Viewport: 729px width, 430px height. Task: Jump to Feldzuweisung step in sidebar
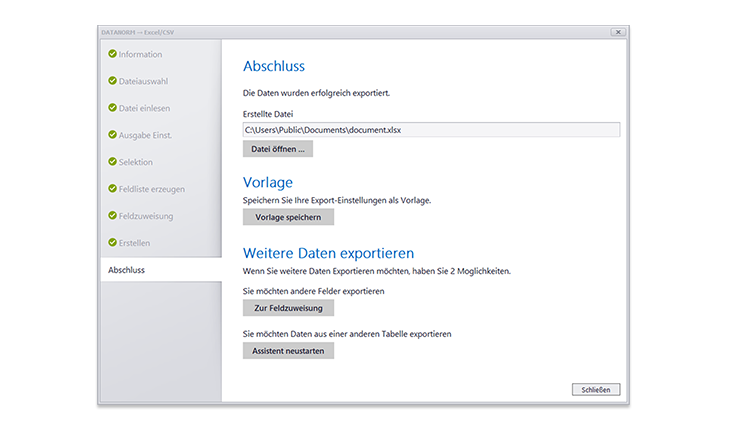point(146,216)
